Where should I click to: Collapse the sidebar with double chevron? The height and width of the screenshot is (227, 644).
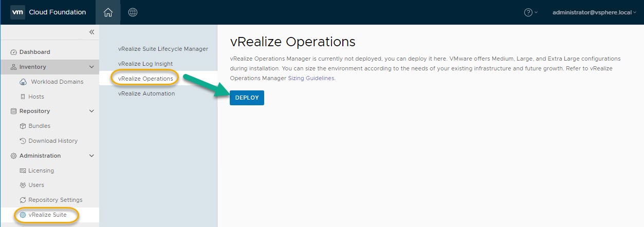[x=91, y=32]
